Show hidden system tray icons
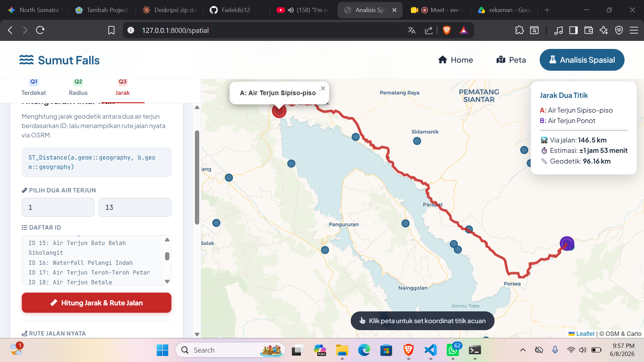 (x=523, y=350)
